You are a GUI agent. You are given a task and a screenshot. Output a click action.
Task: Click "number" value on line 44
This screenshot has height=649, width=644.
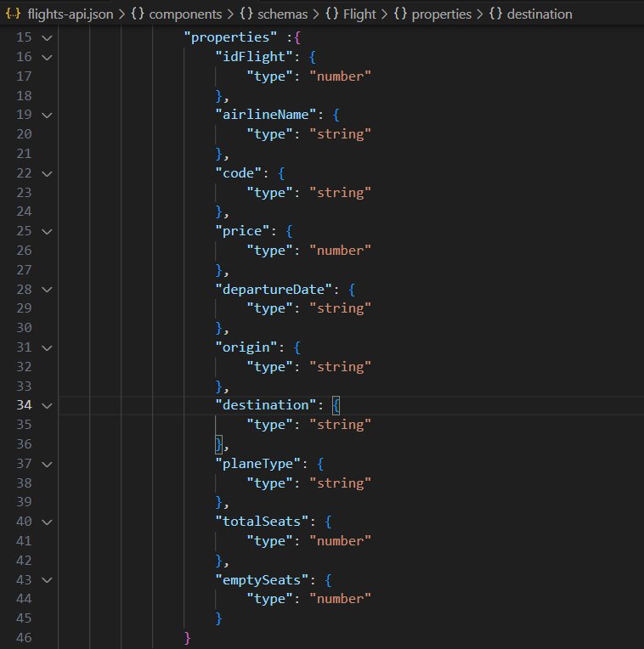[340, 599]
